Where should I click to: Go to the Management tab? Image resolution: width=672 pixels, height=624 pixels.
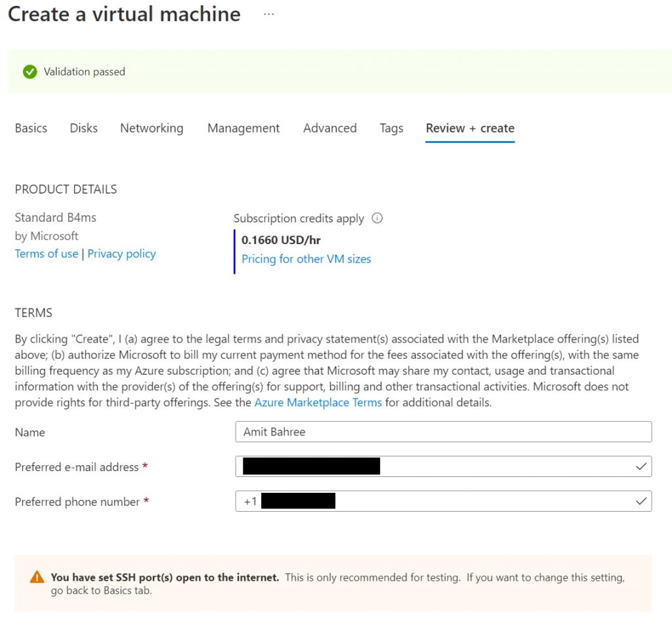[x=243, y=128]
